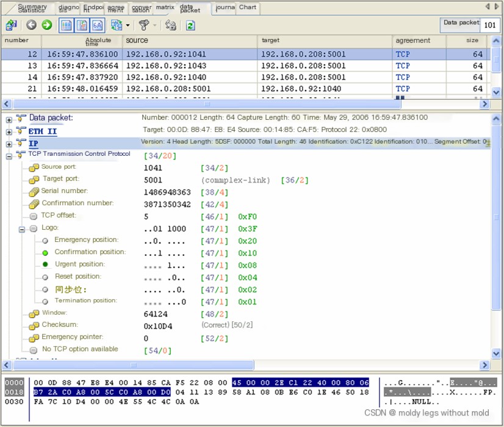Viewport: 504px width, 427px height.
Task: Select packet row number 14
Action: 245,77
